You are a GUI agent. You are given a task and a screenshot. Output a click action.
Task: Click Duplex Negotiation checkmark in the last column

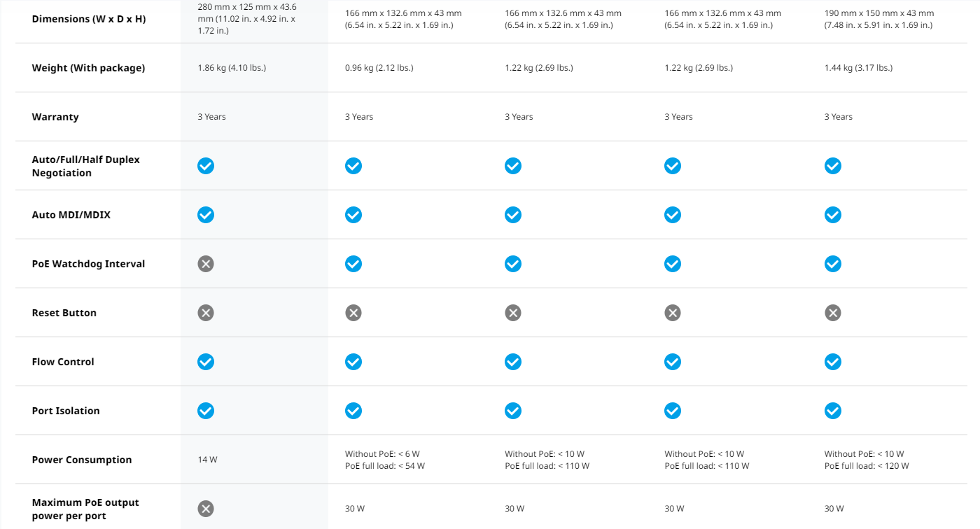832,166
